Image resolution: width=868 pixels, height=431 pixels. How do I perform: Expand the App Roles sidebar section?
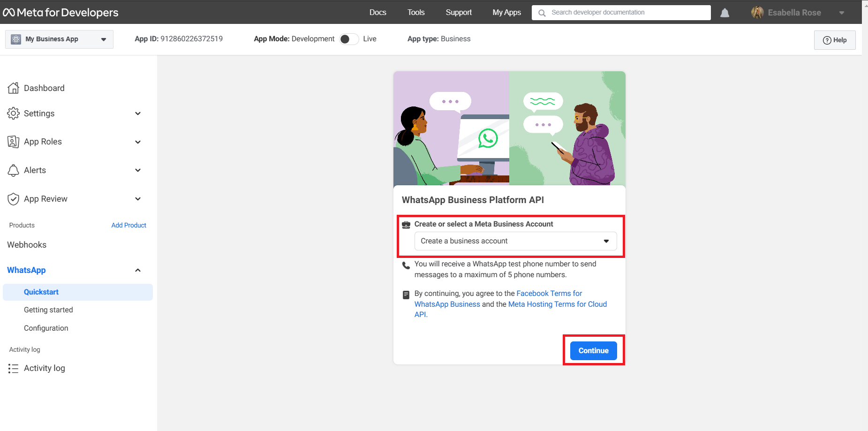[x=138, y=142]
